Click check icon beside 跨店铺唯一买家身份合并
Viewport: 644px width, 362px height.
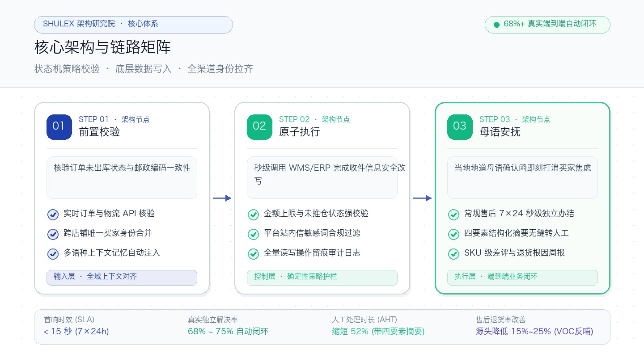click(53, 234)
